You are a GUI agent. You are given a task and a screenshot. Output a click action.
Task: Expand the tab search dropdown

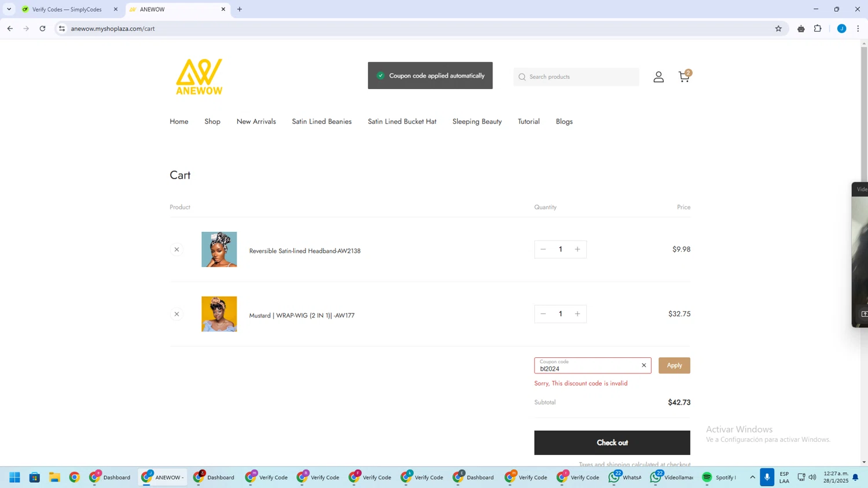click(x=9, y=9)
